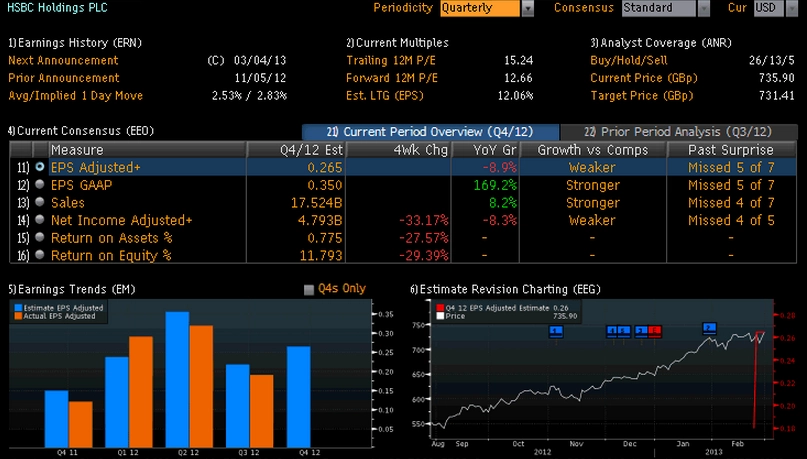Image resolution: width=807 pixels, height=459 pixels.
Task: Click red Q4 12 EPS Adjusted Estimate swatch
Action: pos(440,308)
